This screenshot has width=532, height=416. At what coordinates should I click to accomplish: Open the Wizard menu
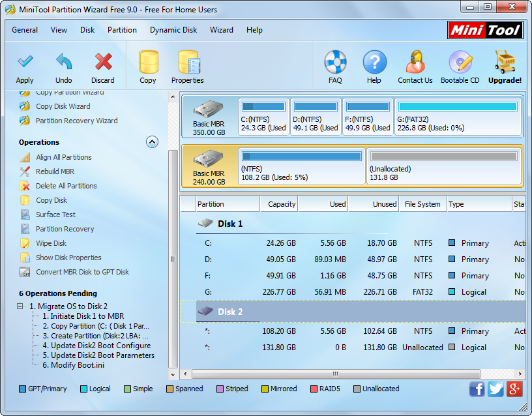[x=222, y=30]
